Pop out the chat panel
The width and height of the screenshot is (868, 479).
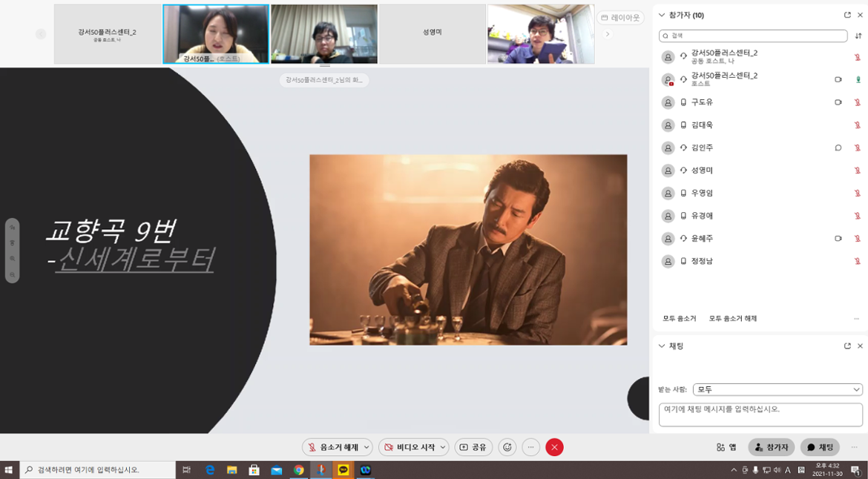click(x=847, y=346)
